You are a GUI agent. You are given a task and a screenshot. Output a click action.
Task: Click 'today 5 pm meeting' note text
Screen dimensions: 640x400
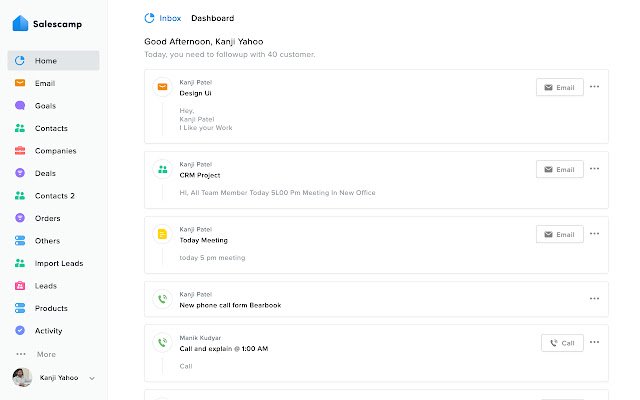tap(212, 258)
